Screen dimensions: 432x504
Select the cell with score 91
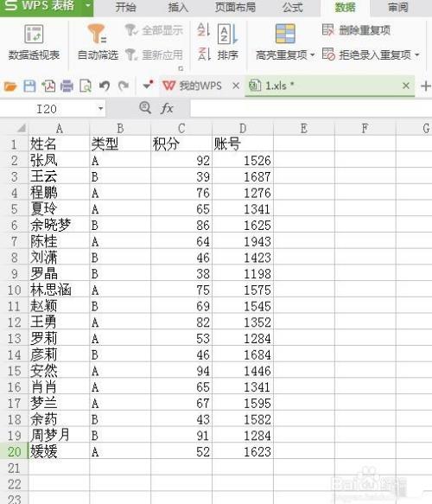(x=181, y=435)
